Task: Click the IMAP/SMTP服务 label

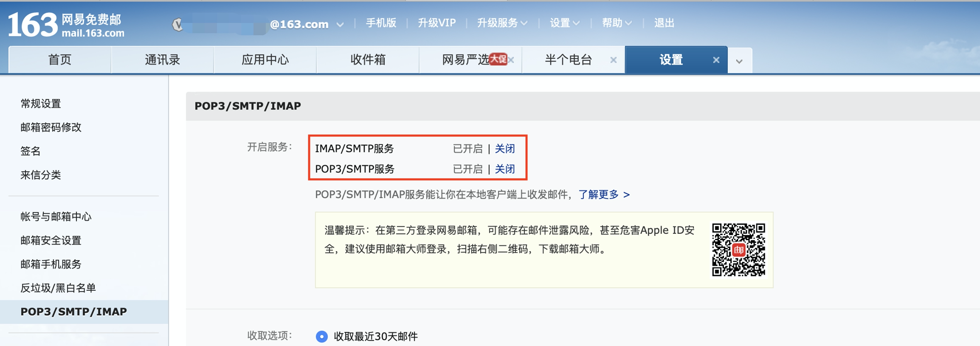Action: (x=355, y=149)
